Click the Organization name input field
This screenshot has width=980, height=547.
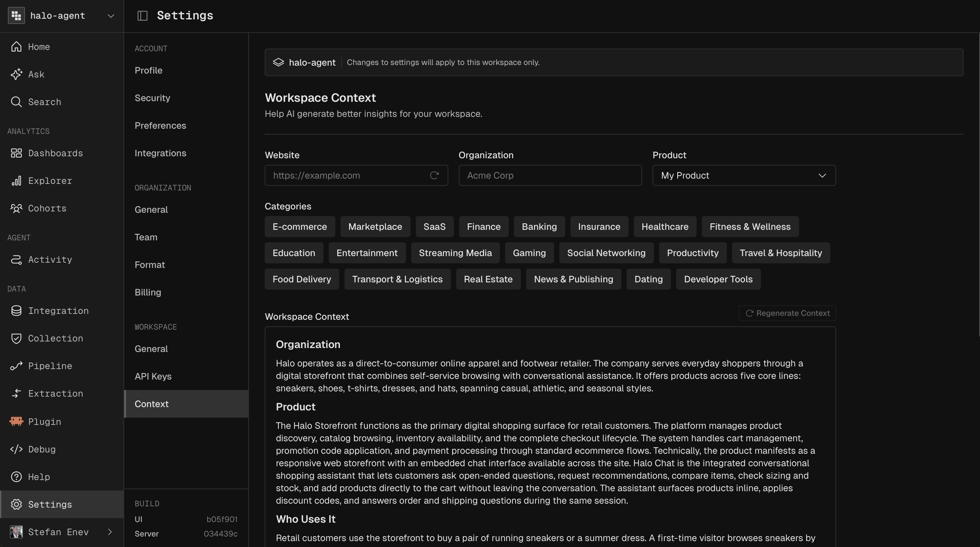[x=550, y=175]
